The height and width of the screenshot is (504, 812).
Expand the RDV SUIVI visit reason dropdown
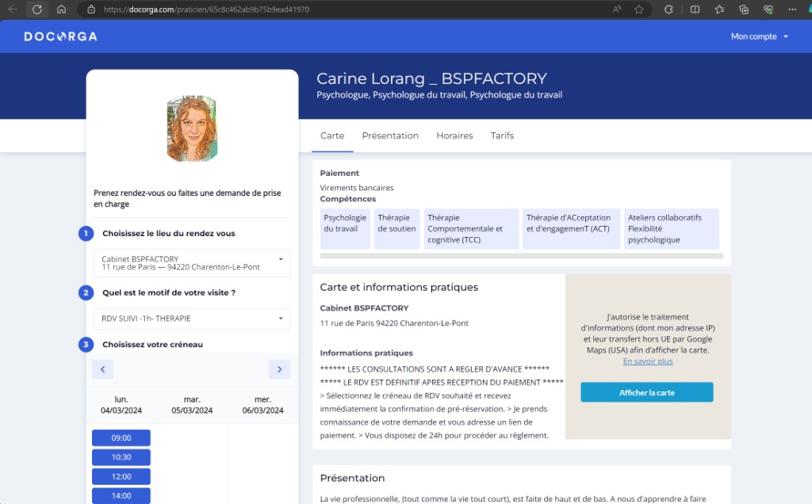[192, 319]
